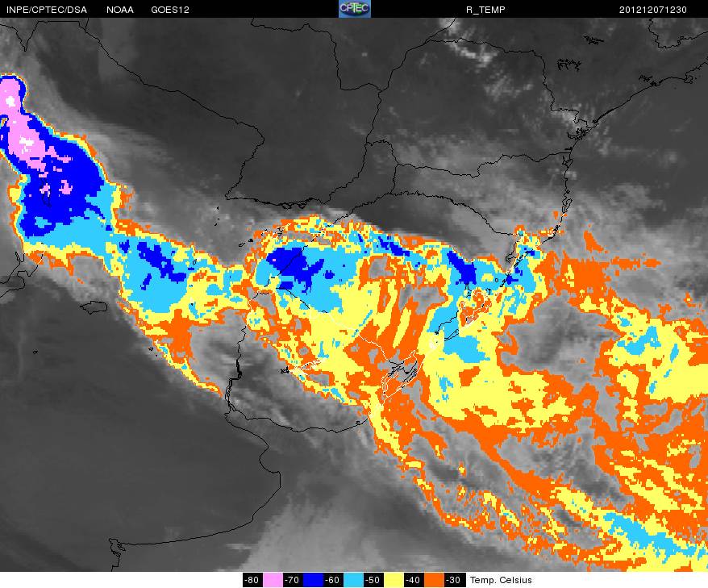Click the yellow legend color swatch
708x588 pixels.
(394, 580)
